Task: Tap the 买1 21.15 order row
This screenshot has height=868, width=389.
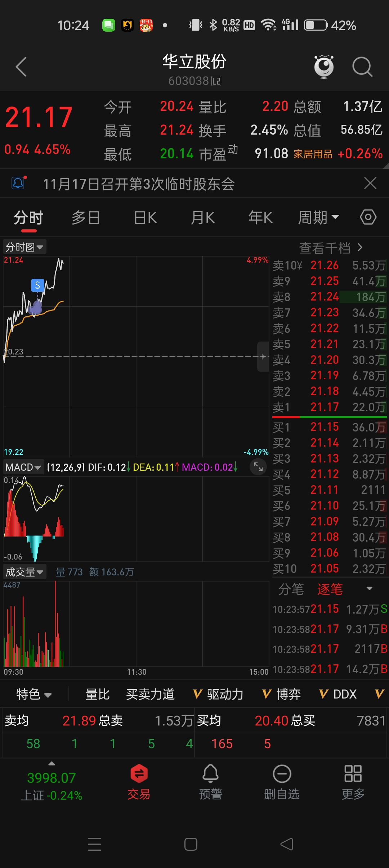Action: [x=329, y=427]
